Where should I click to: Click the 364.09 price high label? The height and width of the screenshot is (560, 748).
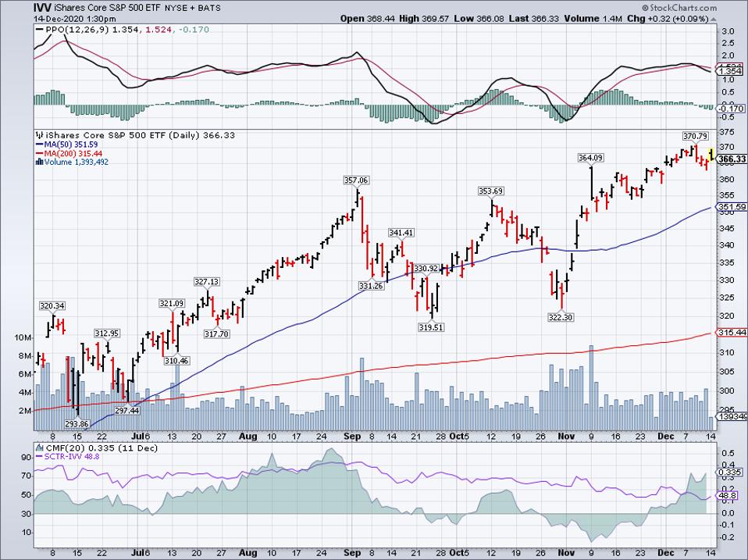click(x=590, y=158)
